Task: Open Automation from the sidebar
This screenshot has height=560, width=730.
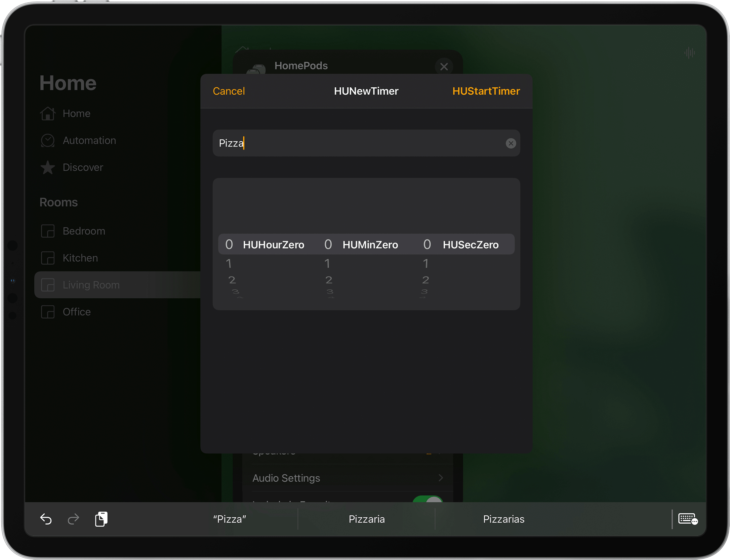Action: point(89,140)
